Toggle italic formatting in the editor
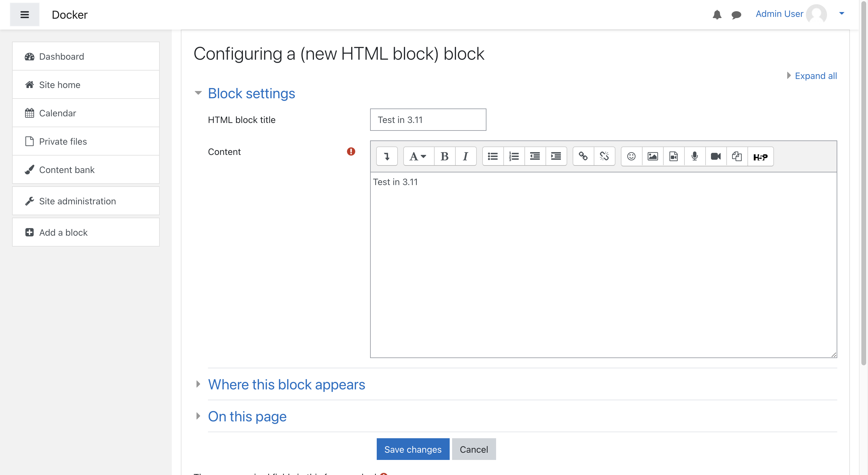Image resolution: width=868 pixels, height=475 pixels. pos(466,156)
